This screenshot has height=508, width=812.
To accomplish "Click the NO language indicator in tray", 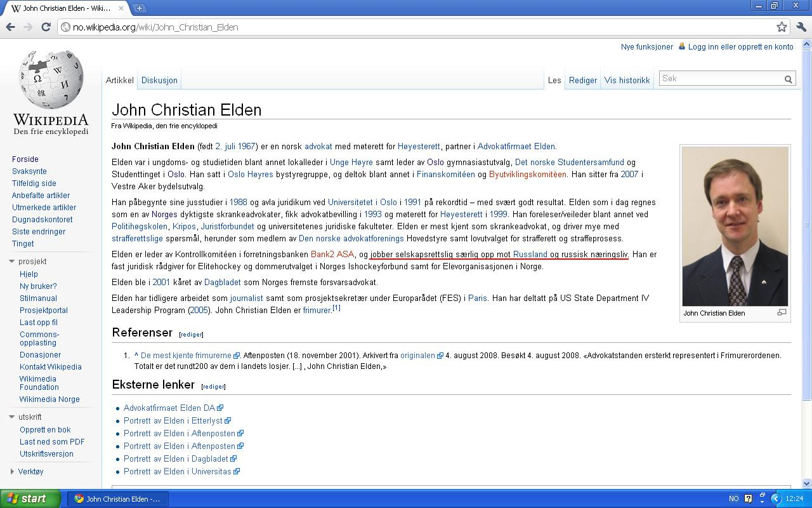I will point(734,499).
